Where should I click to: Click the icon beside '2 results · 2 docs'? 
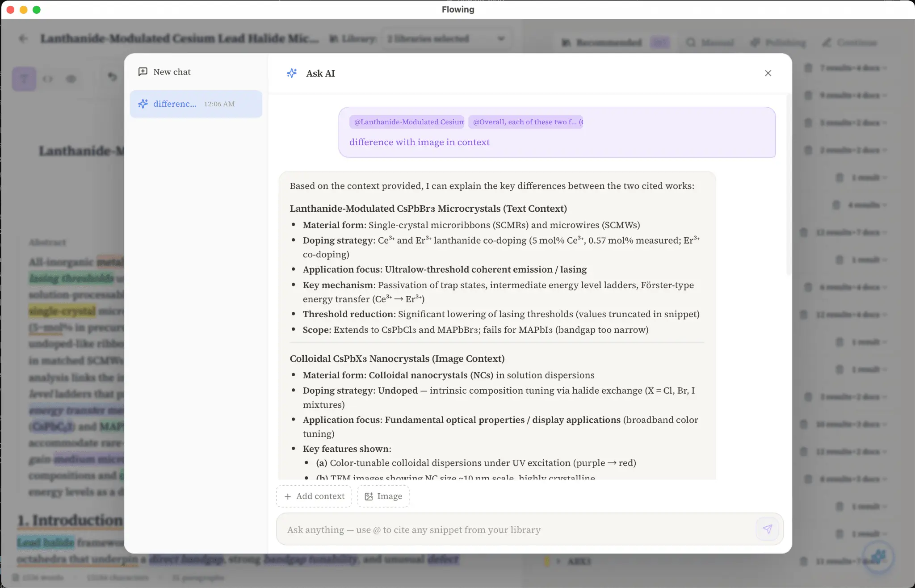click(x=808, y=150)
